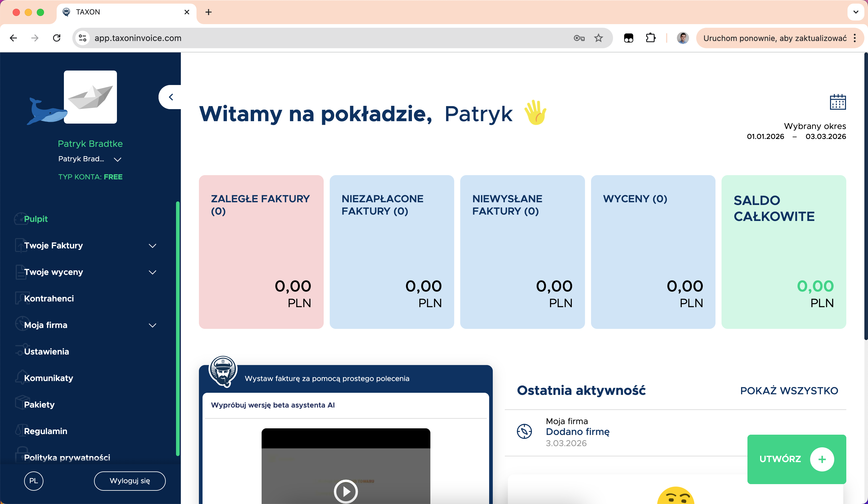Open the Pulpit menu item
This screenshot has width=868, height=504.
[x=36, y=219]
